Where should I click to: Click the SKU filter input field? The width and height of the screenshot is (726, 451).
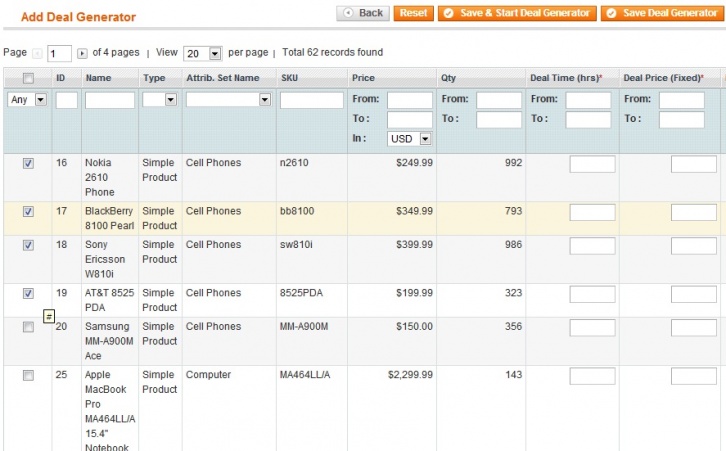312,100
